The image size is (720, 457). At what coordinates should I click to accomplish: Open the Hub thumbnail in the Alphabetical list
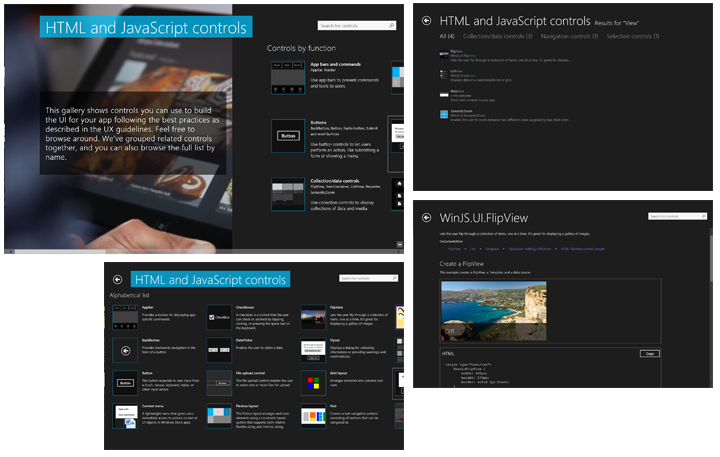313,416
